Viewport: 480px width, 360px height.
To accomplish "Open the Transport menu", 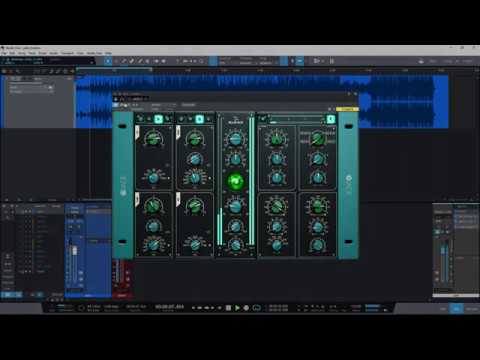I will click(x=67, y=53).
